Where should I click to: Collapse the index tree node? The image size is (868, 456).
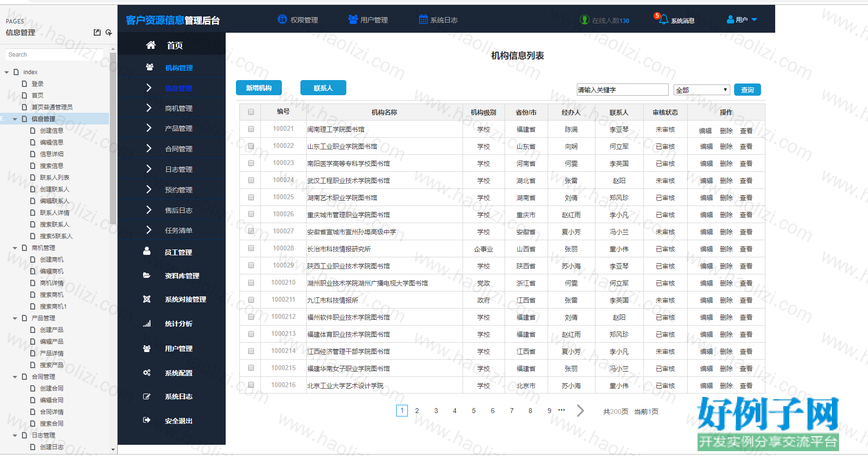pyautogui.click(x=7, y=72)
